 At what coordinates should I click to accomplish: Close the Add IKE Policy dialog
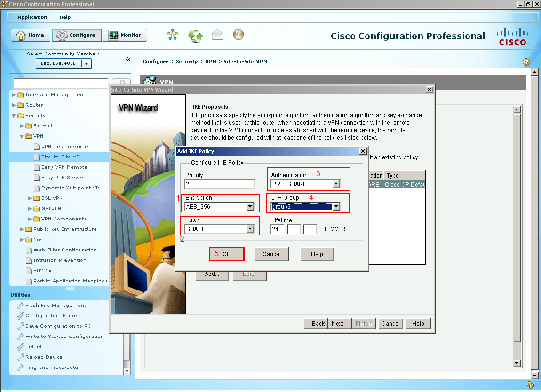coord(363,151)
